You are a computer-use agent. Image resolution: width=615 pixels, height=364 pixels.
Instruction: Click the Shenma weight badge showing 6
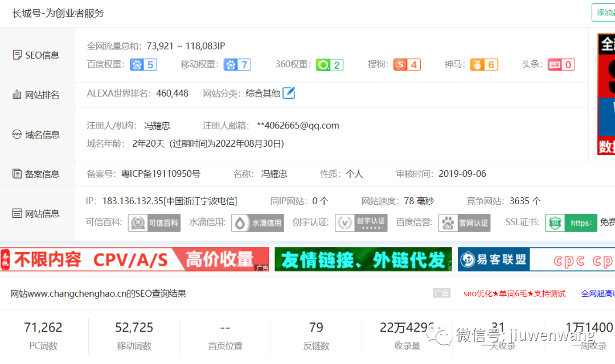[485, 65]
